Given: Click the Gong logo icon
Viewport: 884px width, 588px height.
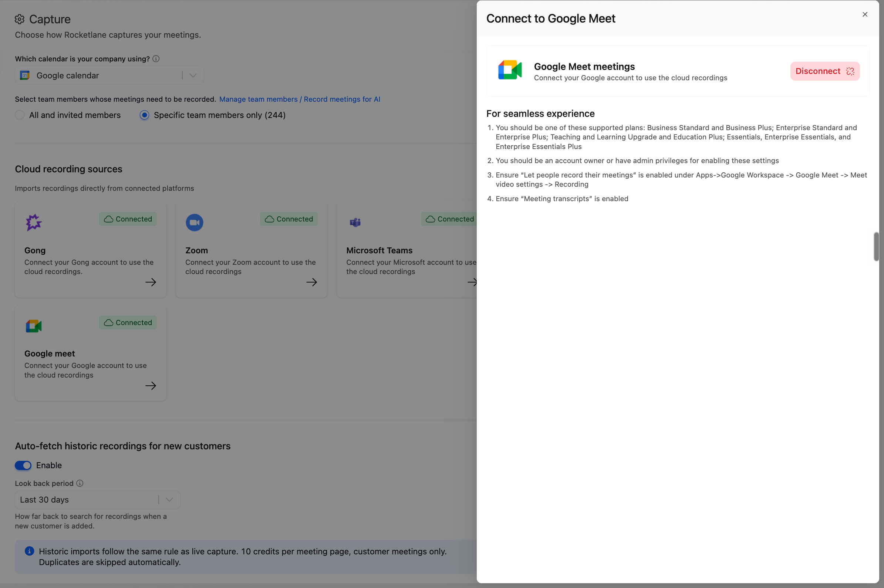Looking at the screenshot, I should click(x=34, y=222).
